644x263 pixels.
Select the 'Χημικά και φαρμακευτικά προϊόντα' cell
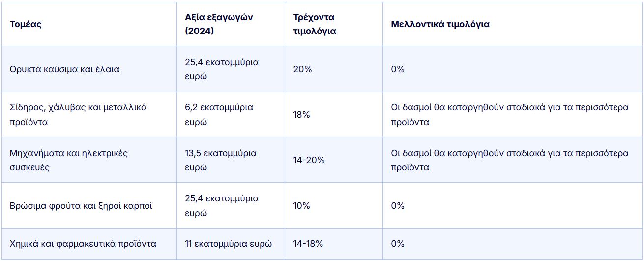point(83,244)
